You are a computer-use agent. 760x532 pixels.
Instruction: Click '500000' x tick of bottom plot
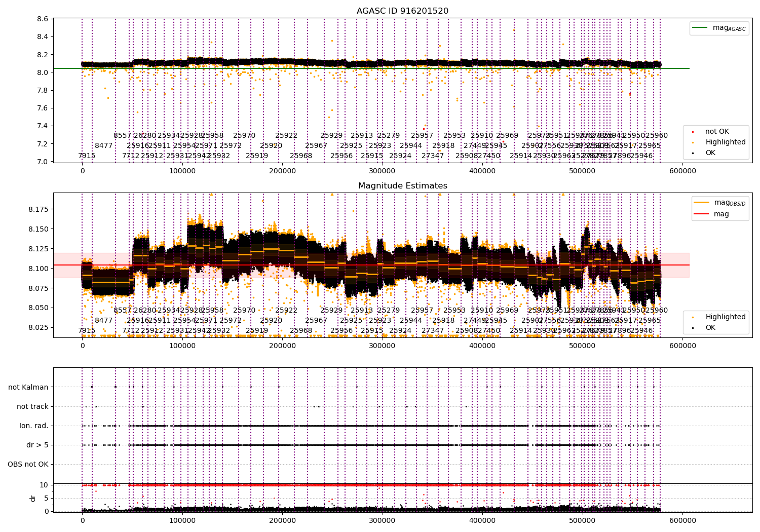pyautogui.click(x=582, y=520)
